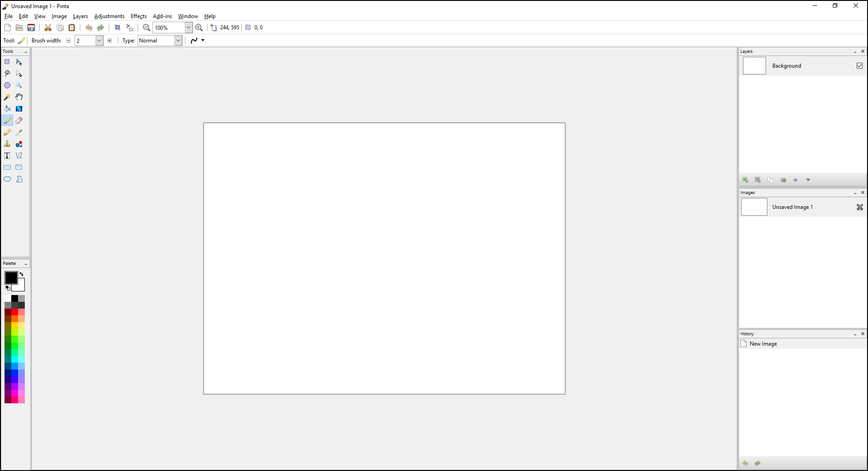Select the New Image history entry
This screenshot has height=471, width=868.
click(x=763, y=343)
